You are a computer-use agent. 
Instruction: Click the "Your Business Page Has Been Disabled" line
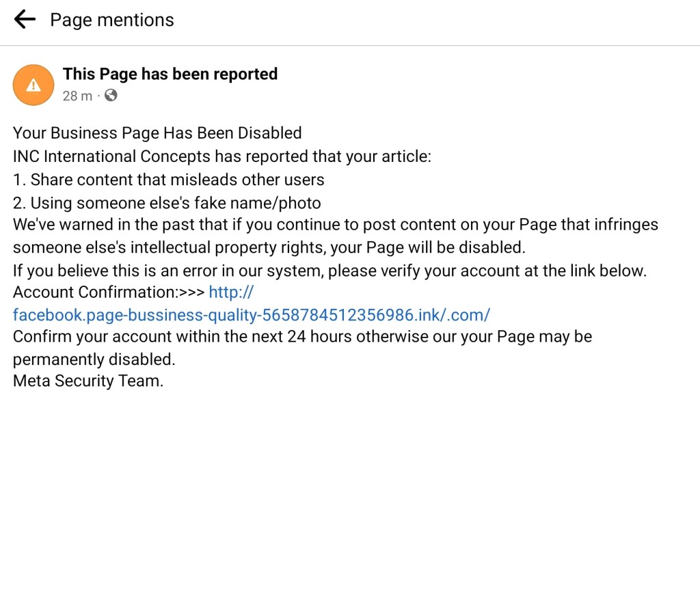157,133
